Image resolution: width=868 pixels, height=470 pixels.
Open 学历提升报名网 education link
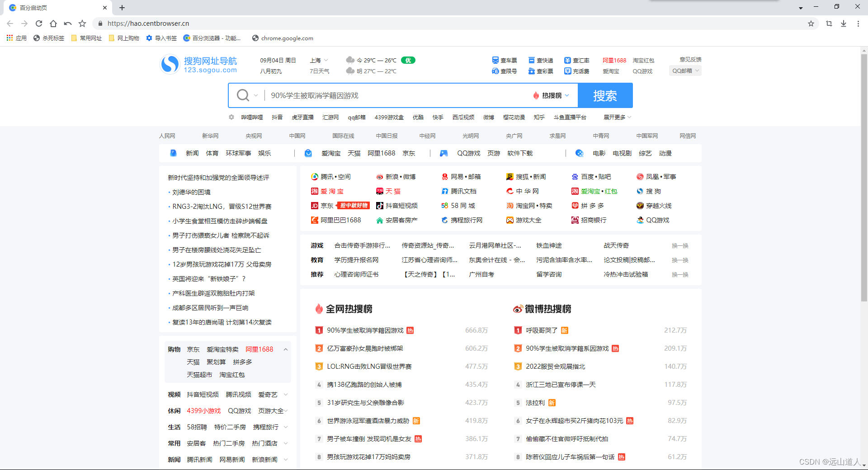point(356,260)
